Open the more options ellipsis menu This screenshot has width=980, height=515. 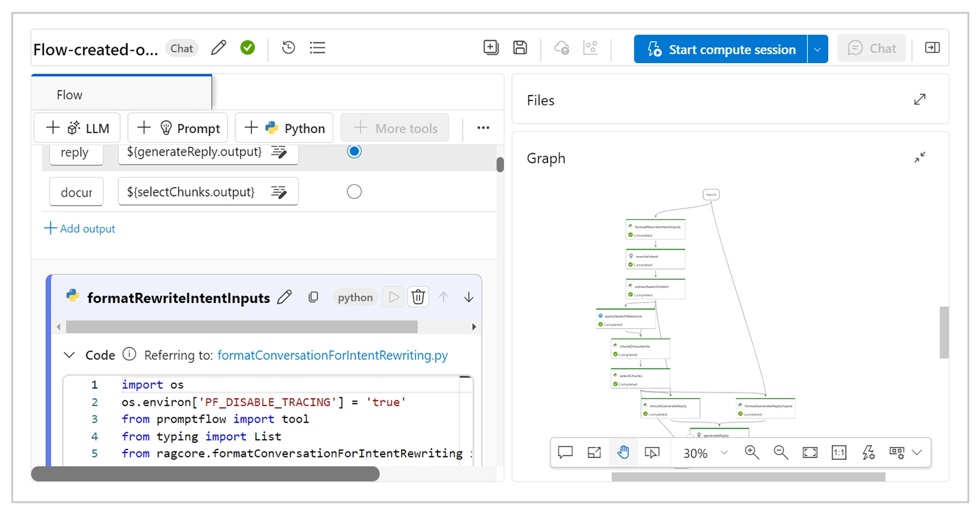pyautogui.click(x=483, y=128)
